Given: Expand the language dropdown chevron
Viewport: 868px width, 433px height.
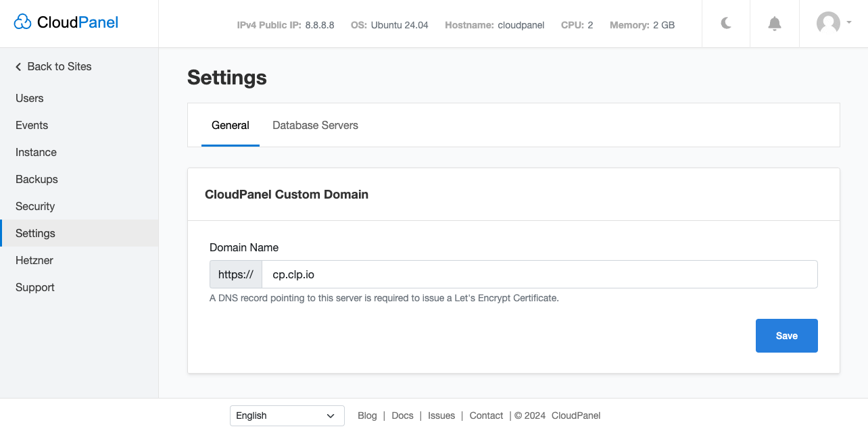Looking at the screenshot, I should click(x=331, y=415).
